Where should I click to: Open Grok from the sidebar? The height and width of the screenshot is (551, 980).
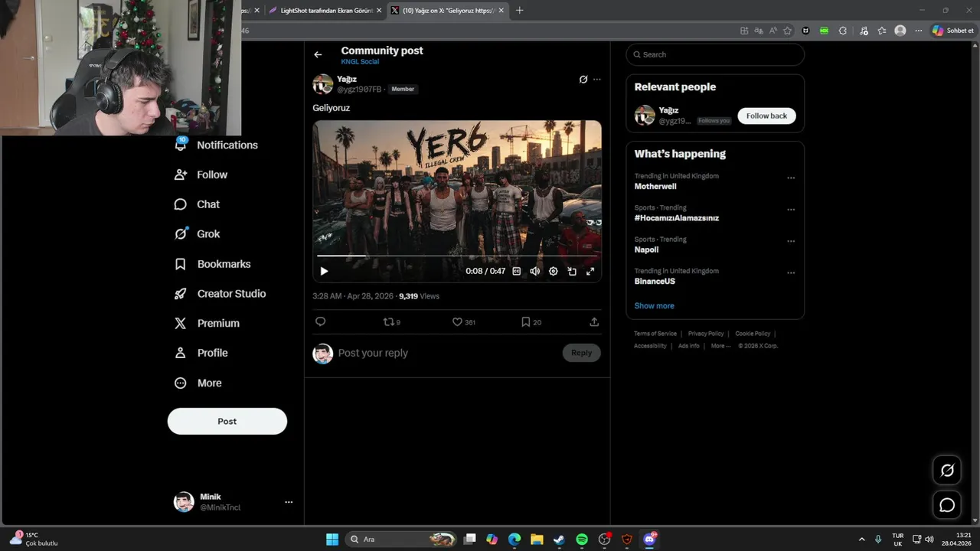pyautogui.click(x=198, y=234)
